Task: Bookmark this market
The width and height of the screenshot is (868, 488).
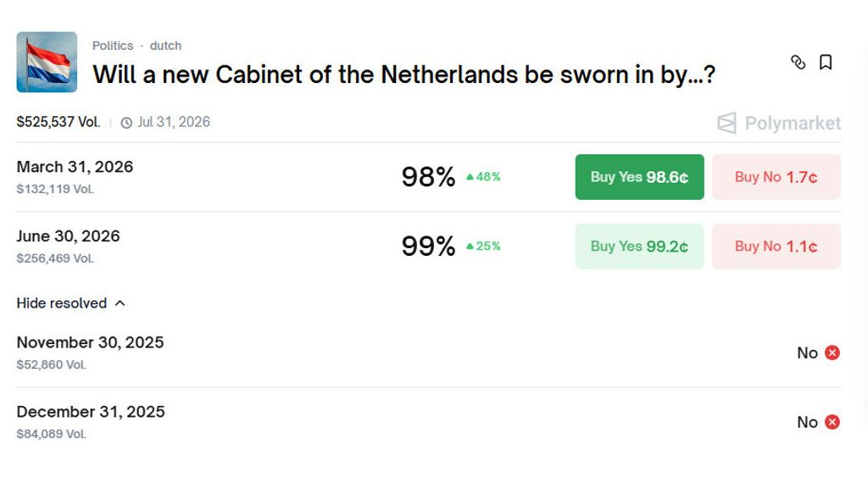Action: 826,62
